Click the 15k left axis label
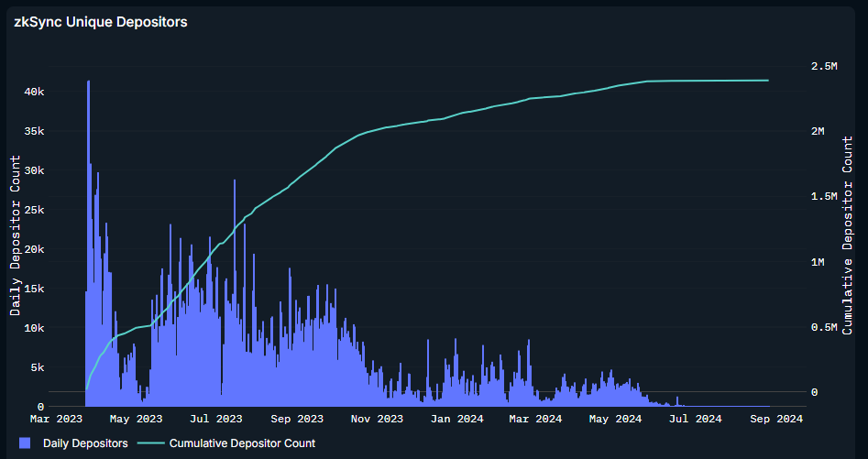 pos(34,289)
